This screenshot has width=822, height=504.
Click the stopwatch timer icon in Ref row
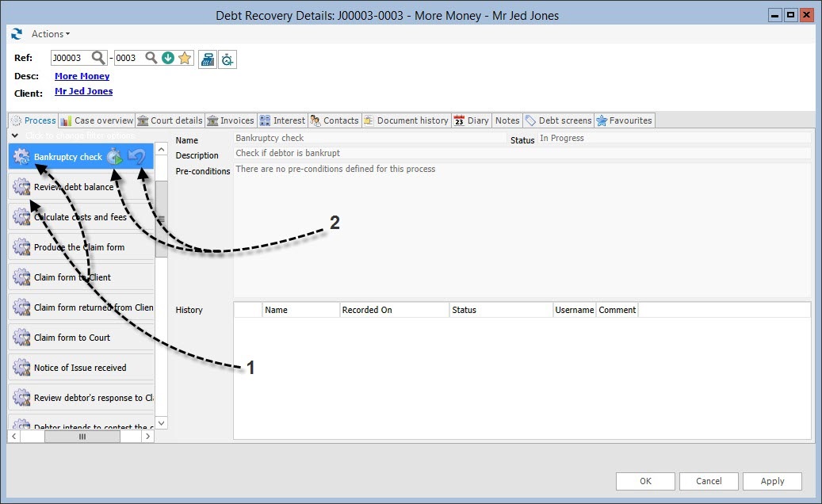coord(227,59)
